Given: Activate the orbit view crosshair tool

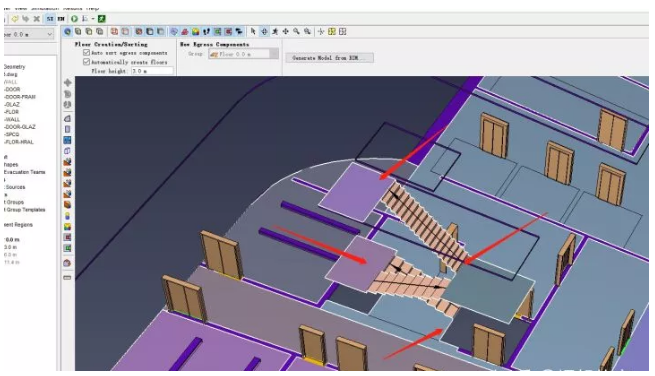Looking at the screenshot, I should 264,32.
